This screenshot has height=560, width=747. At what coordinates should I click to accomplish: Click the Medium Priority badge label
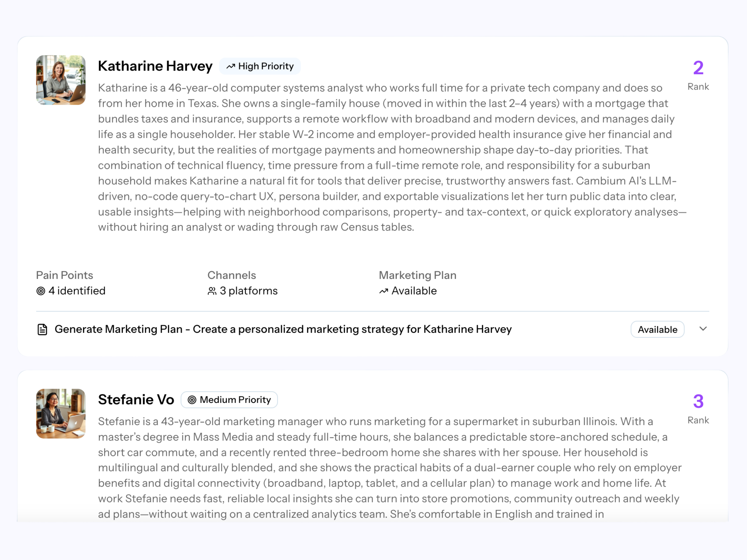[235, 400]
